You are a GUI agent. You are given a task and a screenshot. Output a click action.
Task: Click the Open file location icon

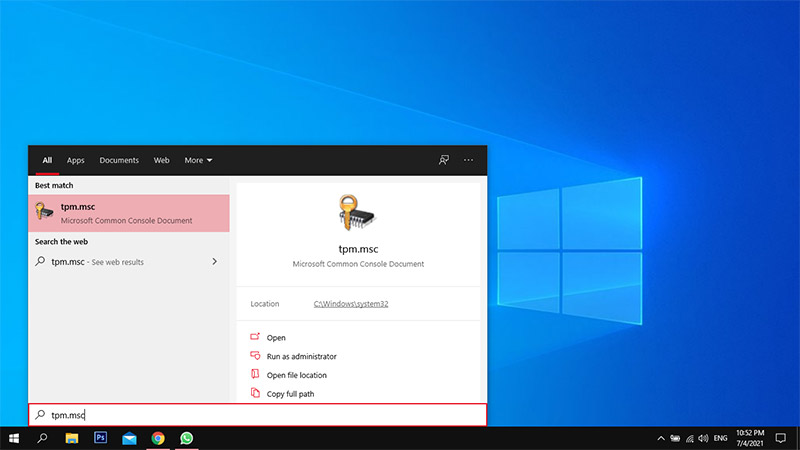click(255, 374)
